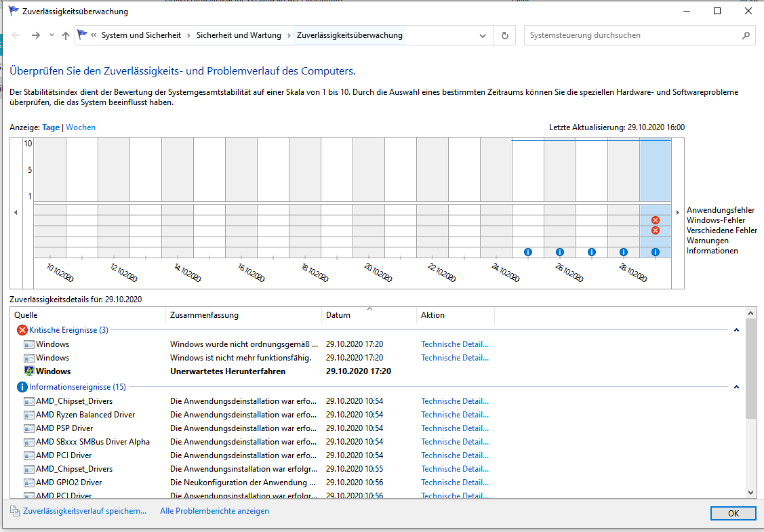
Task: Open the address bar history dropdown
Action: (483, 35)
